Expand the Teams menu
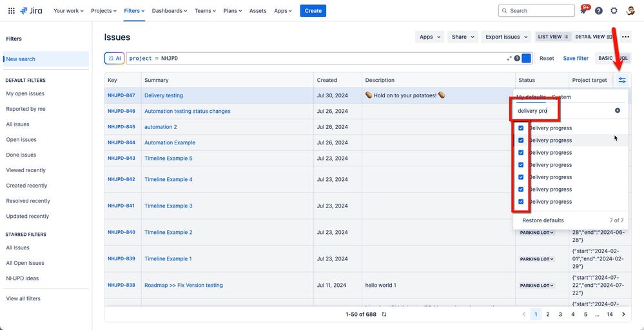The image size is (644, 330). pyautogui.click(x=206, y=11)
